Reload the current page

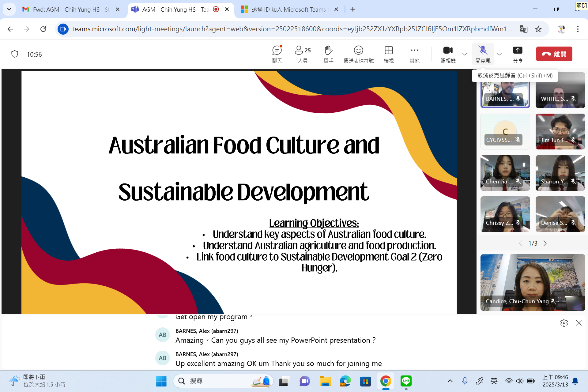coord(43,29)
